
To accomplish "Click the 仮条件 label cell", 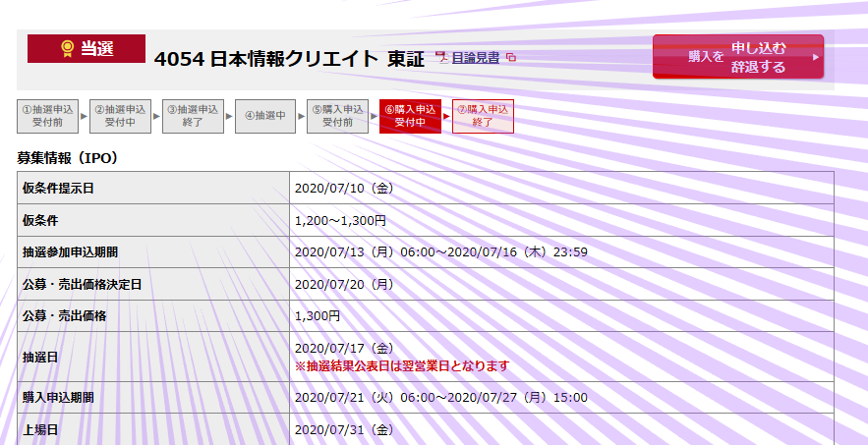I will pos(153,220).
